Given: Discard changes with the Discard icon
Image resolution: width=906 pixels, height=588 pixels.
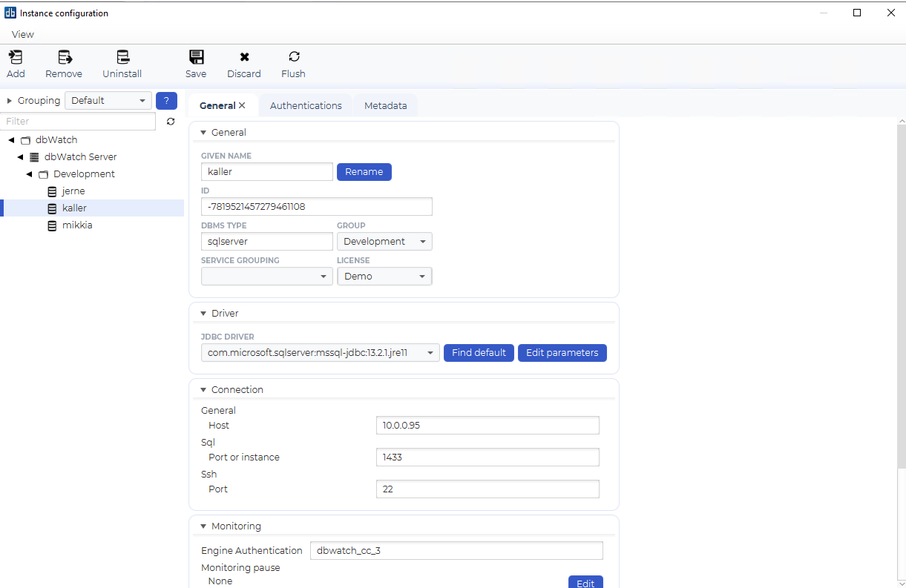Looking at the screenshot, I should [x=244, y=58].
